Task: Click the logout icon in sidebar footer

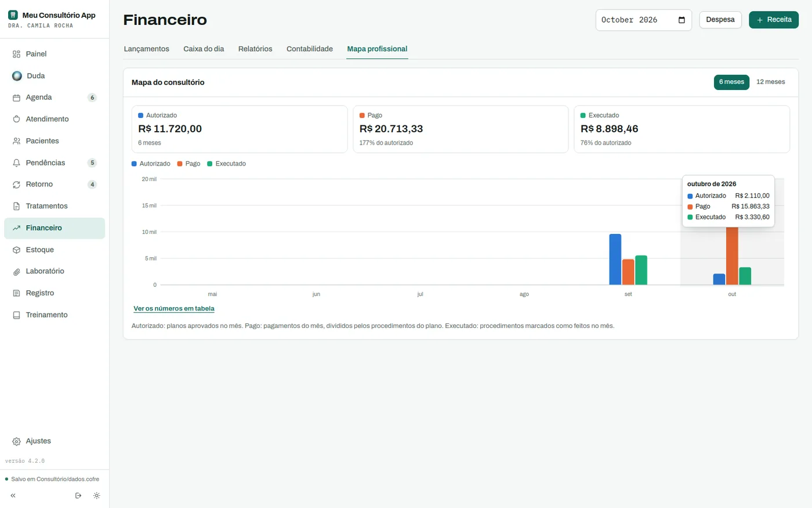Action: [78, 496]
